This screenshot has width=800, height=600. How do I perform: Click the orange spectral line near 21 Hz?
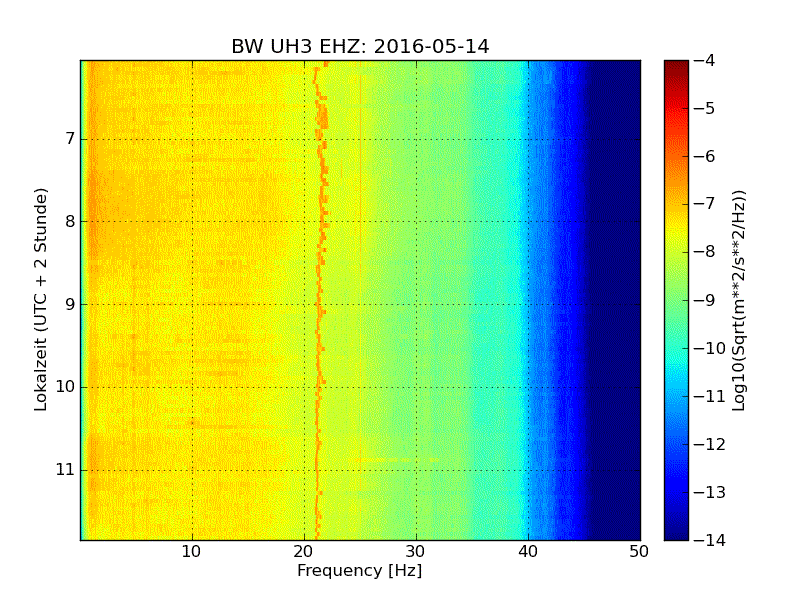[x=319, y=300]
